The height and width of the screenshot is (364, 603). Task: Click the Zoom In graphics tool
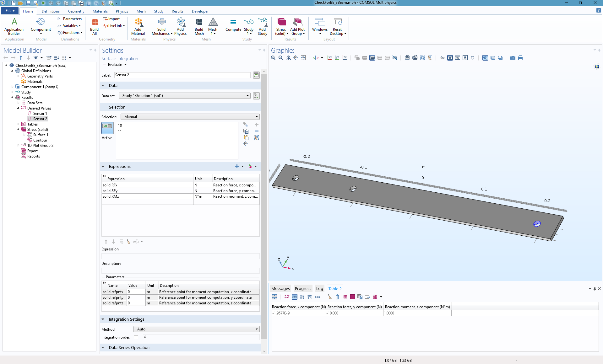(273, 58)
